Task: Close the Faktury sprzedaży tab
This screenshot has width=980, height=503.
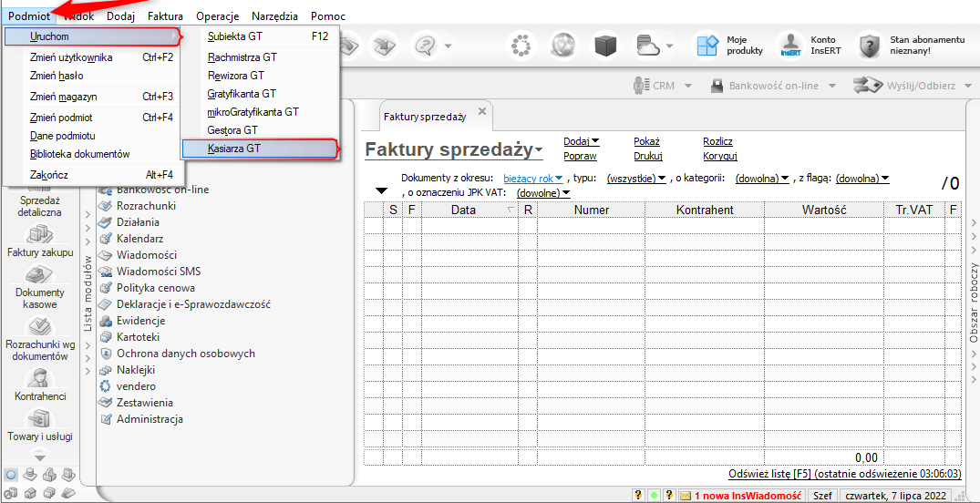Action: (x=481, y=111)
